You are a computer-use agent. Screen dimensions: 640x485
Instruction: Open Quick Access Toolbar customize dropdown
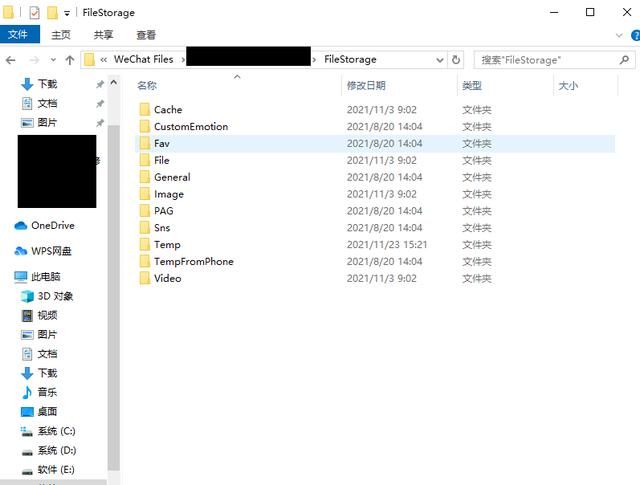67,12
